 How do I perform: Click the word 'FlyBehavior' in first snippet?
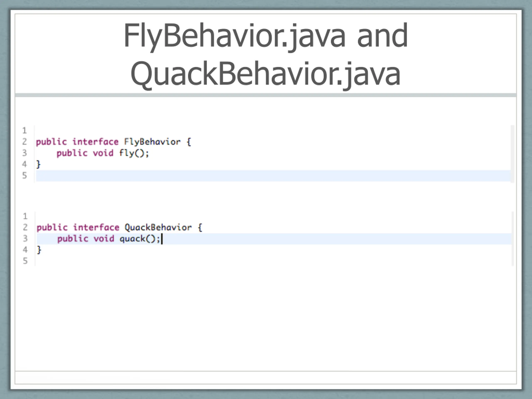click(152, 142)
